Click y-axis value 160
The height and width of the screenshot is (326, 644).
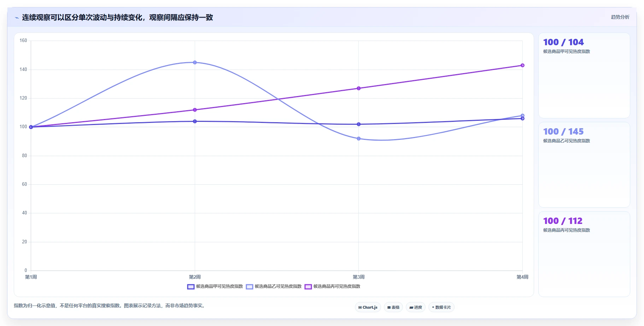(x=23, y=41)
